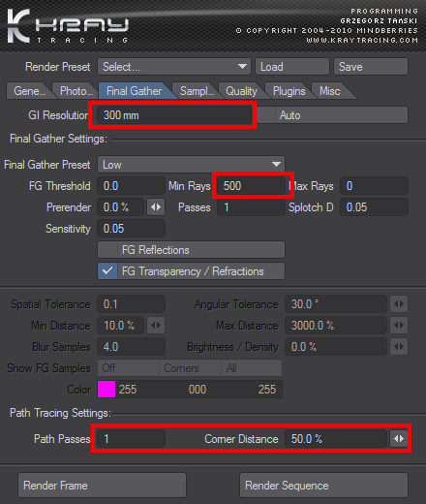Click the Prerender value stepper arrows
The image size is (426, 504).
(x=156, y=207)
